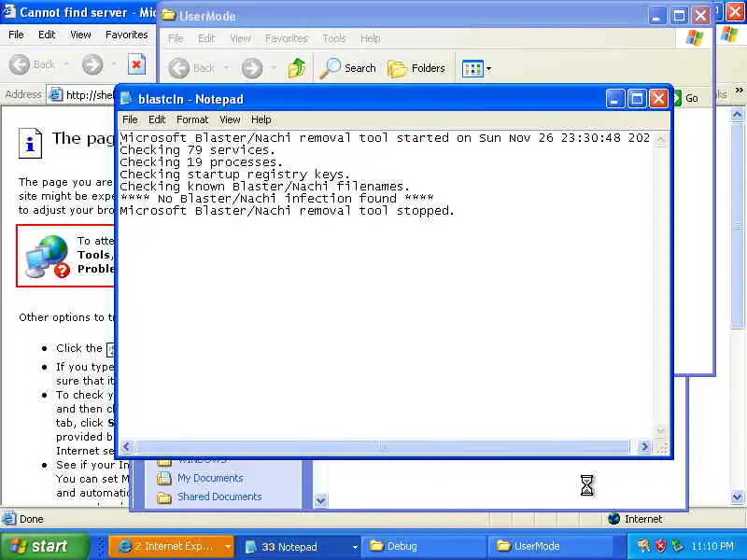
Task: Expand Internet Explorer taskbar group arrow
Action: pos(228,547)
